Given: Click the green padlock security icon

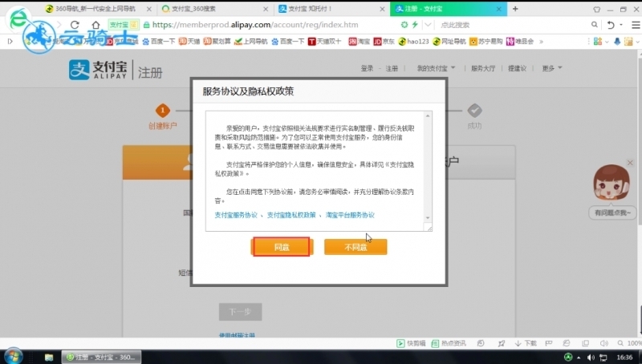Looking at the screenshot, I should coord(146,25).
